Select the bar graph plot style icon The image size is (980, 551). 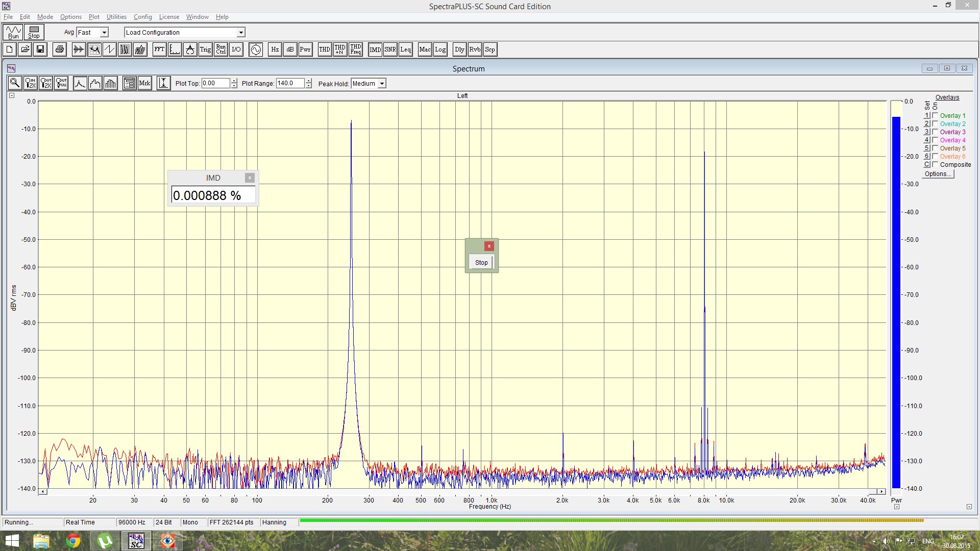[x=111, y=83]
